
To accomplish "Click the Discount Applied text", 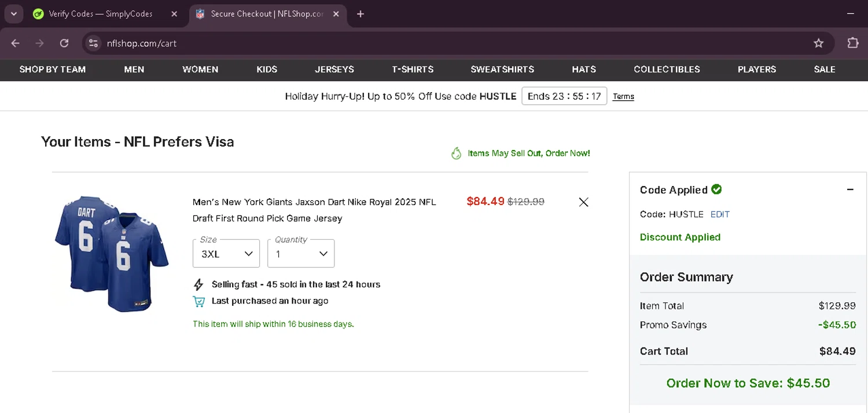I will (680, 237).
